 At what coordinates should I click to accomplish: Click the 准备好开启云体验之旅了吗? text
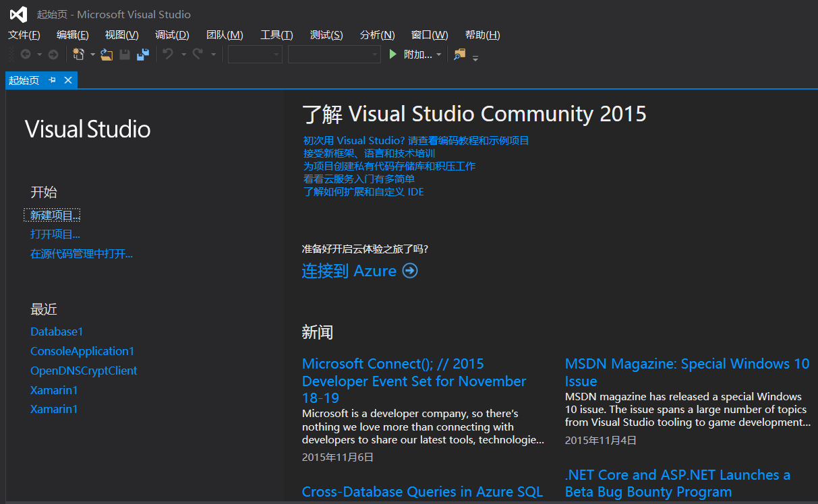[x=365, y=249]
